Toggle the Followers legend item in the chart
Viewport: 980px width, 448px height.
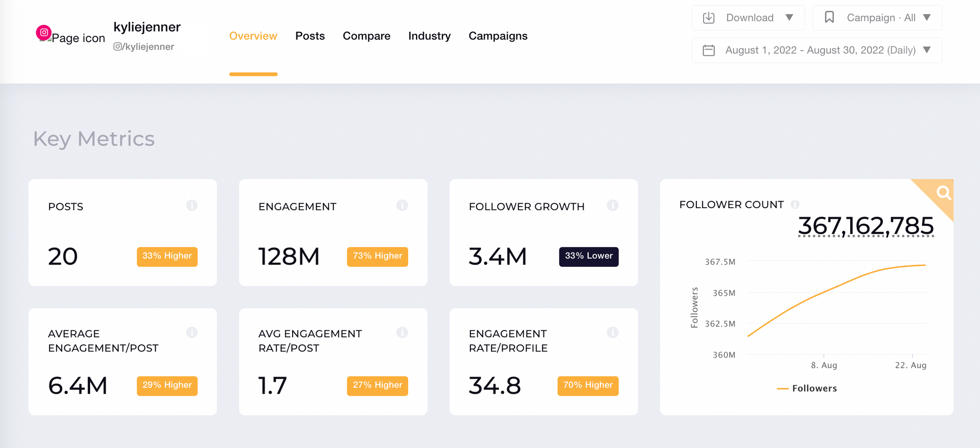(x=807, y=388)
